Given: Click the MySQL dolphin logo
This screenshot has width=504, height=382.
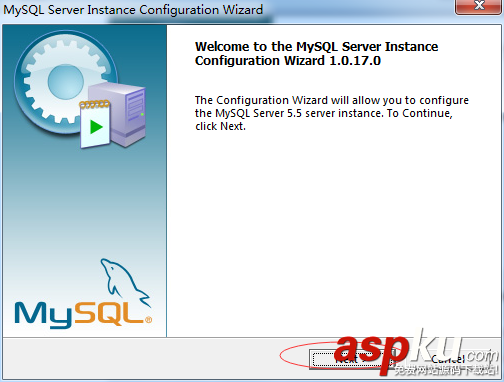Looking at the screenshot, I should coord(83,294).
